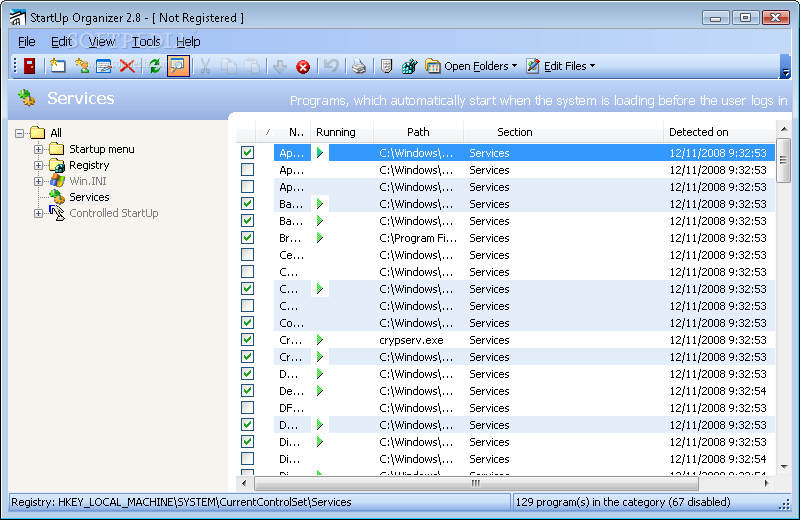This screenshot has height=520, width=800.
Task: Uncheck the De... service checkbox
Action: coord(247,391)
